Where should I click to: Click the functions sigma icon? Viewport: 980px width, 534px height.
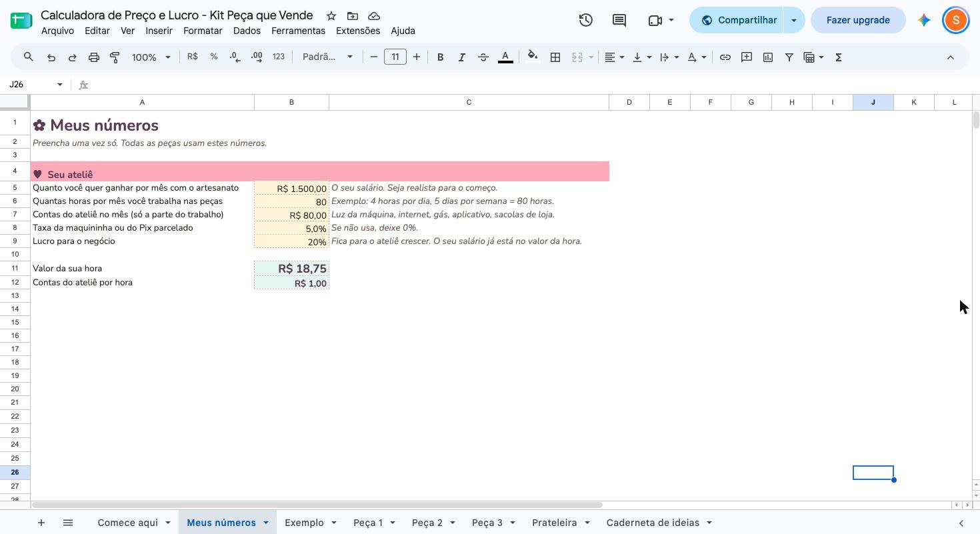pyautogui.click(x=839, y=57)
